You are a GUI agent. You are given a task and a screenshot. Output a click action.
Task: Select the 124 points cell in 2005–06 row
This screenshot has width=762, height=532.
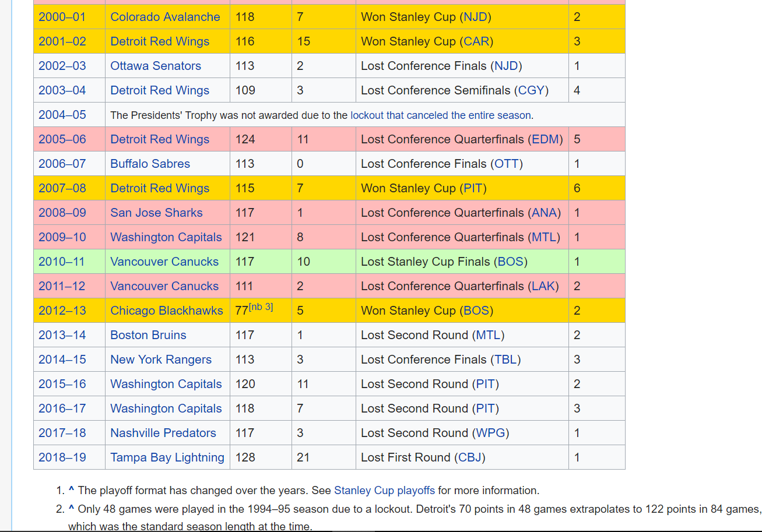(x=261, y=139)
